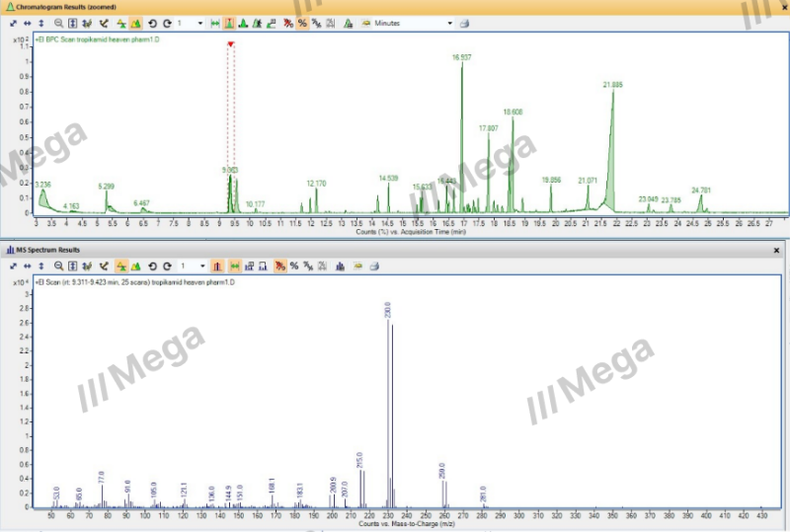Click the print icon in MS Spectrum toolbar
The image size is (790, 532).
pyautogui.click(x=374, y=266)
